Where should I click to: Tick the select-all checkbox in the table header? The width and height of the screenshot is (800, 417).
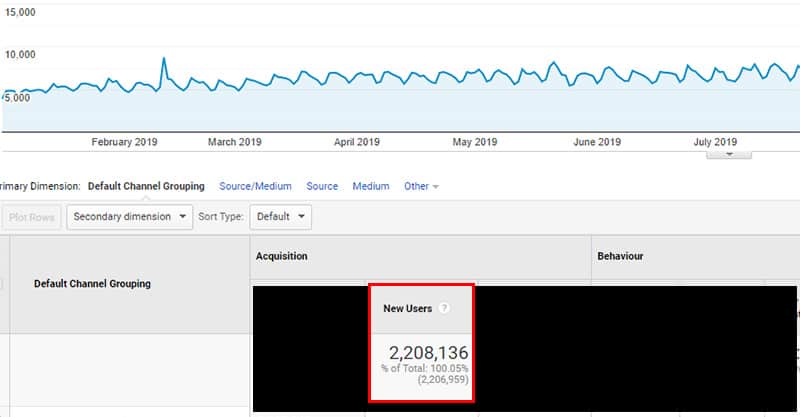(x=2, y=284)
